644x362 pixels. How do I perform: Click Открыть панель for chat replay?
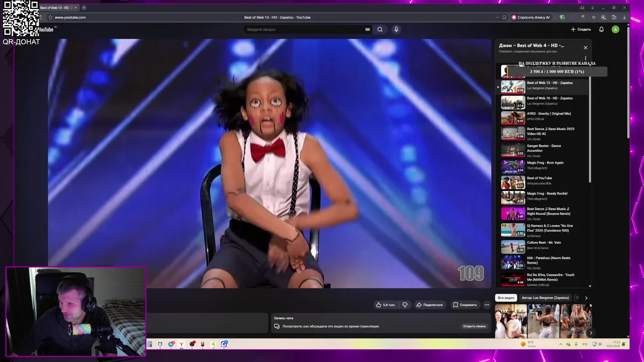pos(474,326)
